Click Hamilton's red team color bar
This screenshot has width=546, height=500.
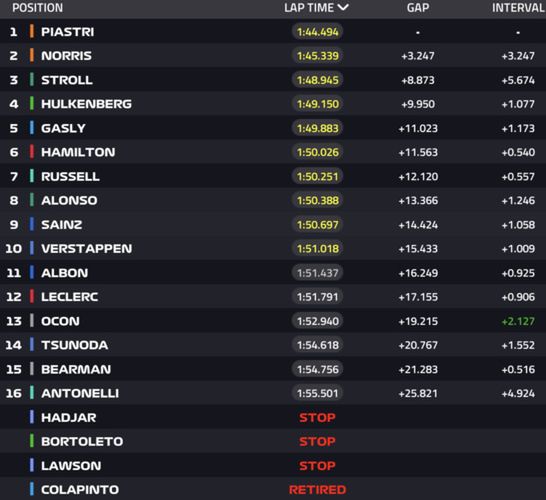(32, 152)
